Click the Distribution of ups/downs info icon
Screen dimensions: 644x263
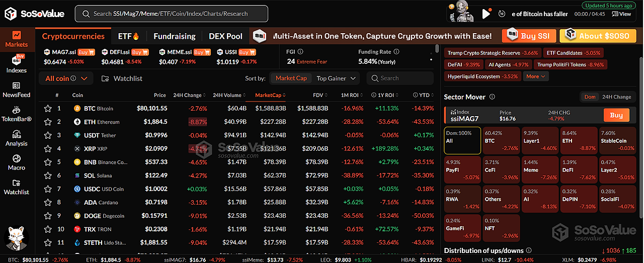(528, 250)
